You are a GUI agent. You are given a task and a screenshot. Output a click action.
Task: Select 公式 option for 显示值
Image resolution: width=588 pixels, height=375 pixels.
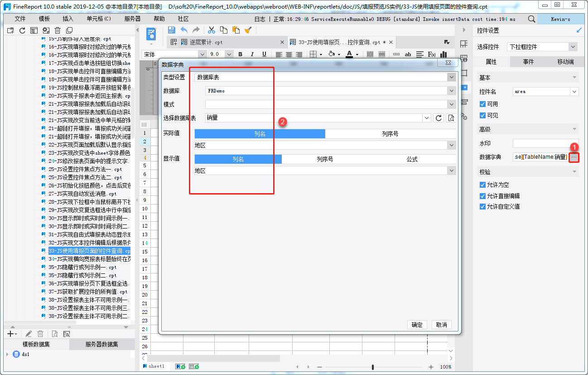(412, 159)
